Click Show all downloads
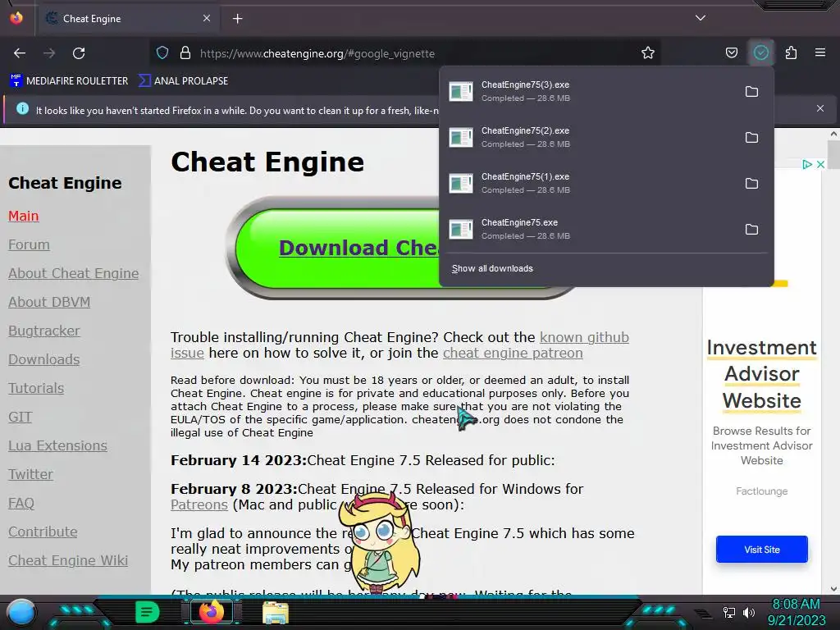 click(492, 268)
